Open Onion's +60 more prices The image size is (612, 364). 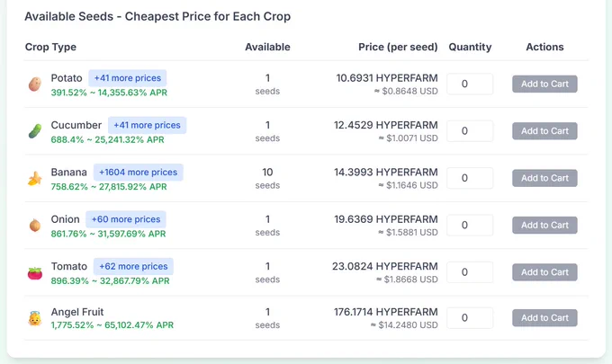[x=126, y=219]
